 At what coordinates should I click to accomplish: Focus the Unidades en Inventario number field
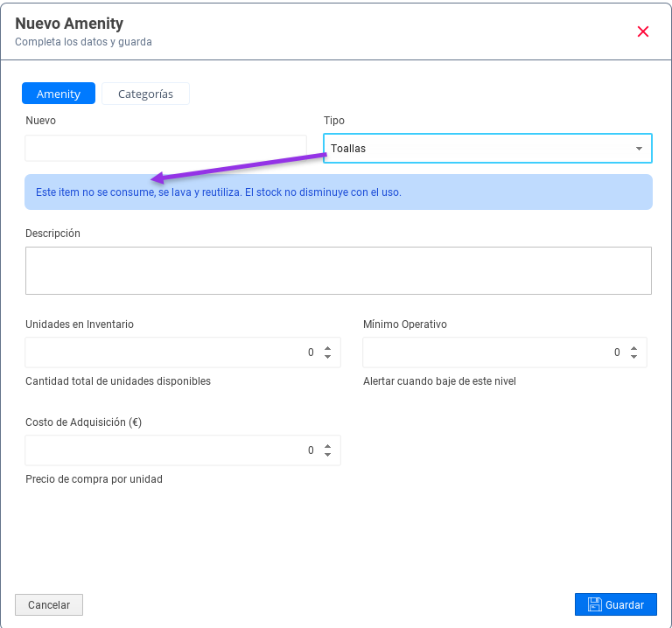click(x=166, y=352)
